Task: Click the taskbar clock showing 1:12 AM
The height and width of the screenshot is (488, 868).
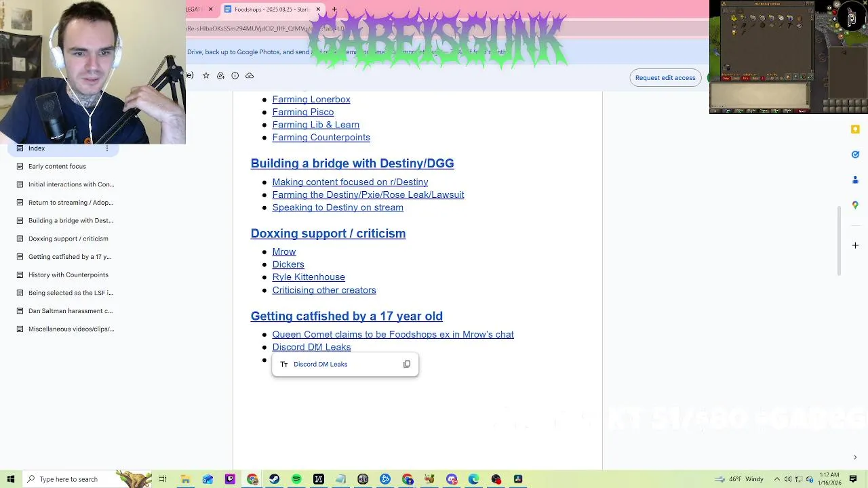Action: [830, 479]
